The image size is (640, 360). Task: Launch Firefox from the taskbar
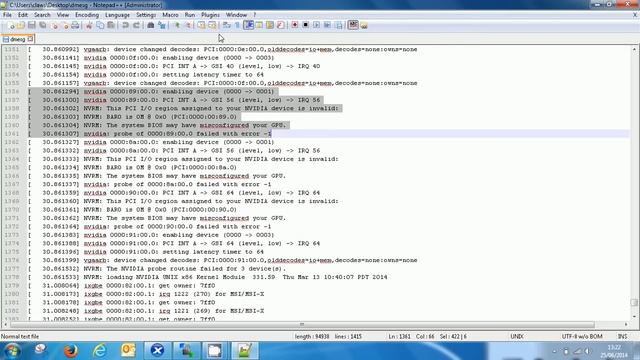pos(71,351)
